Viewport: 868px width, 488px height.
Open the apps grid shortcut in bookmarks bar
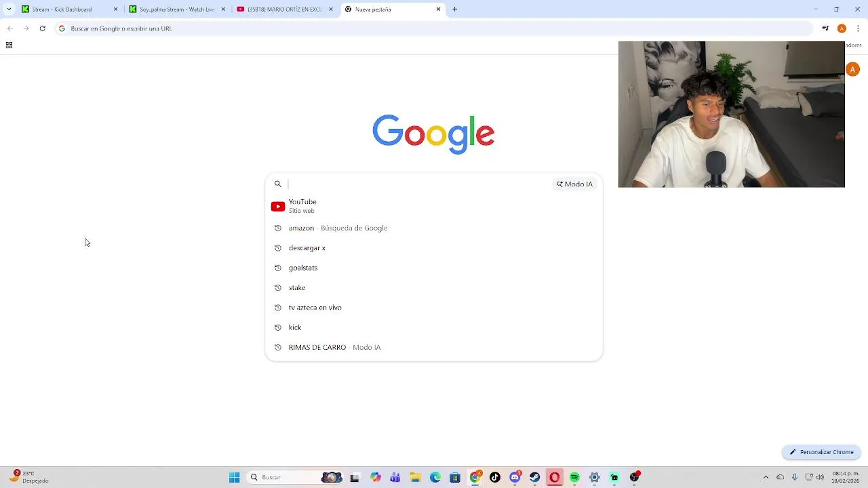click(9, 45)
